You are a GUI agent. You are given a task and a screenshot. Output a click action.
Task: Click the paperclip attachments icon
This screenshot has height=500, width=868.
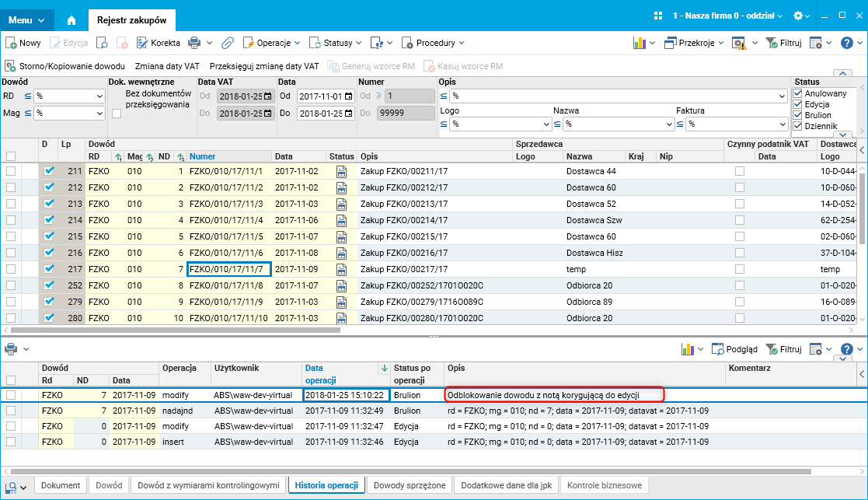coord(227,43)
